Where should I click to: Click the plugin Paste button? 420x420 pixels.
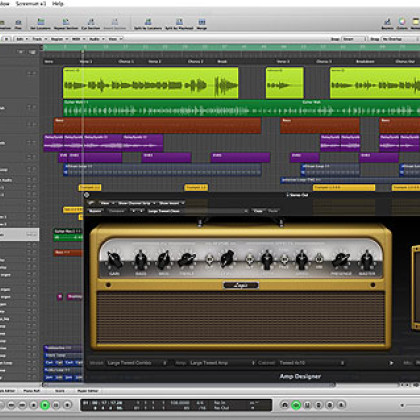click(x=273, y=211)
